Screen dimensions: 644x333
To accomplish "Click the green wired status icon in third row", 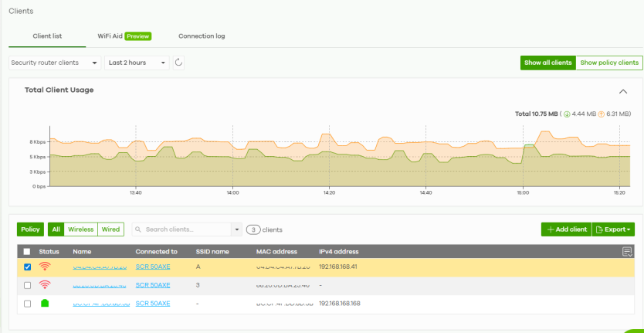I will (45, 304).
